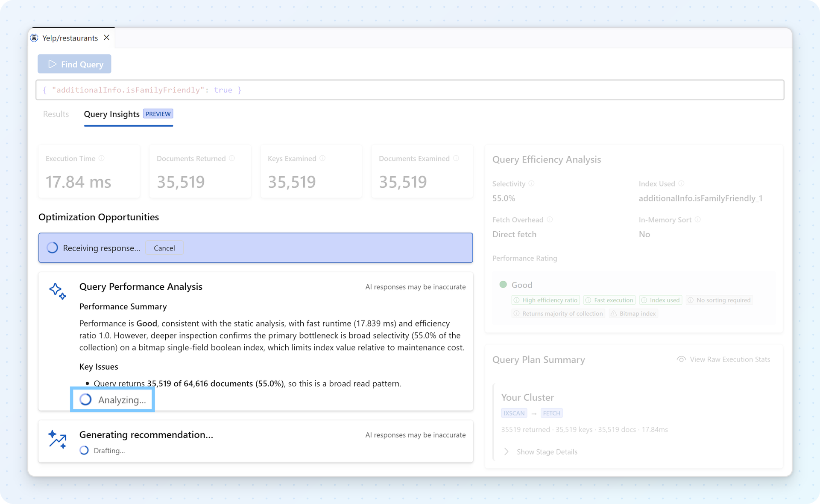Show info for In-Memory Sort
Image resolution: width=820 pixels, height=504 pixels.
697,220
